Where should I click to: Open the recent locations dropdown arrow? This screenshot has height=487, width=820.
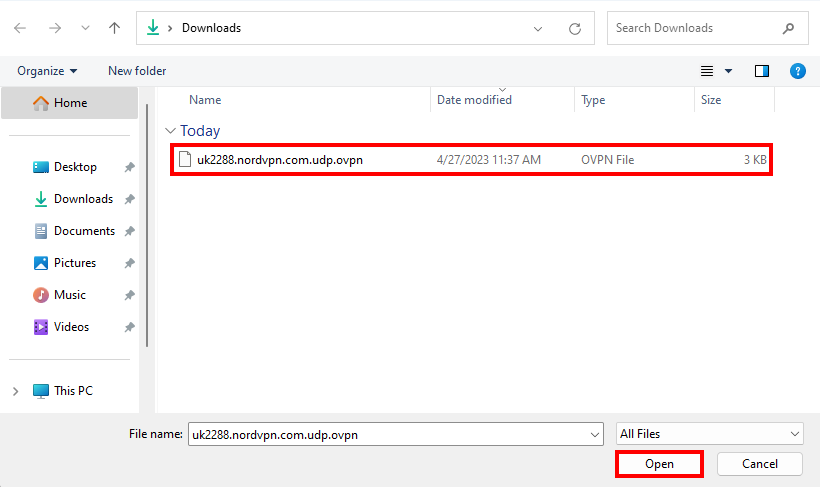pos(85,28)
